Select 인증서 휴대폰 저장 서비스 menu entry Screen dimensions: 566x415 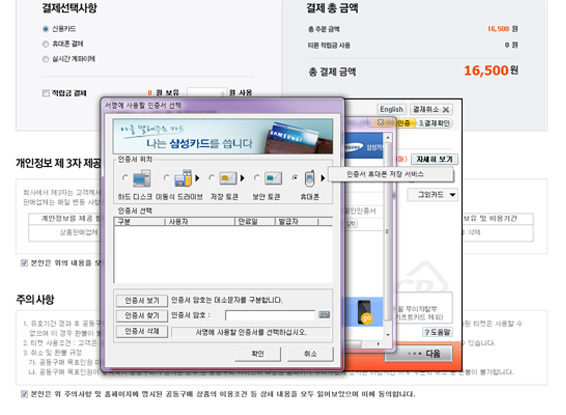point(390,174)
